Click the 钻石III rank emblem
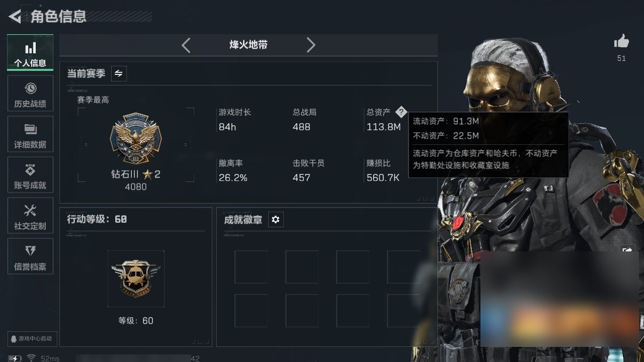The height and width of the screenshot is (362, 644). pyautogui.click(x=136, y=138)
